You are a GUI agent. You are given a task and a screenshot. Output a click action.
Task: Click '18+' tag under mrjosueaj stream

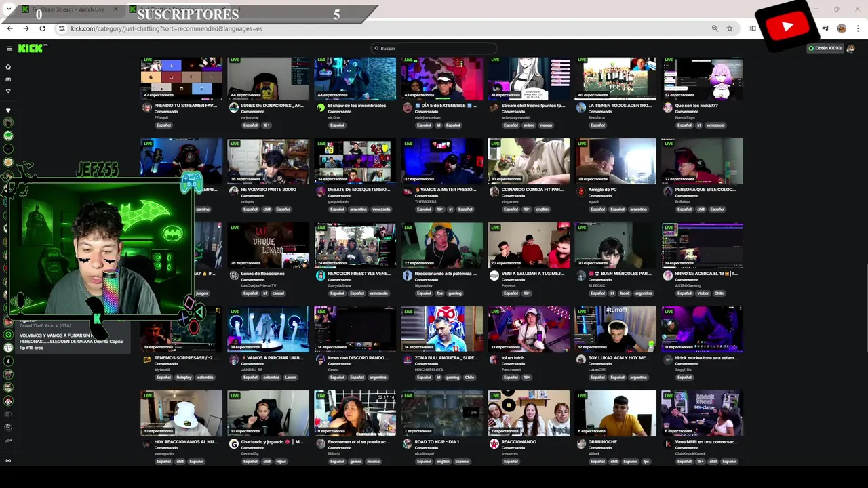pos(267,125)
